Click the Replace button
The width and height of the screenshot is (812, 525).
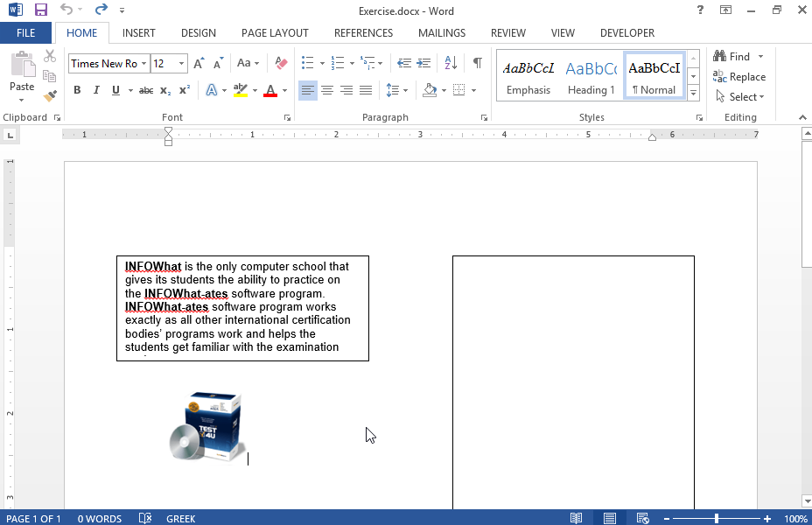click(x=739, y=77)
